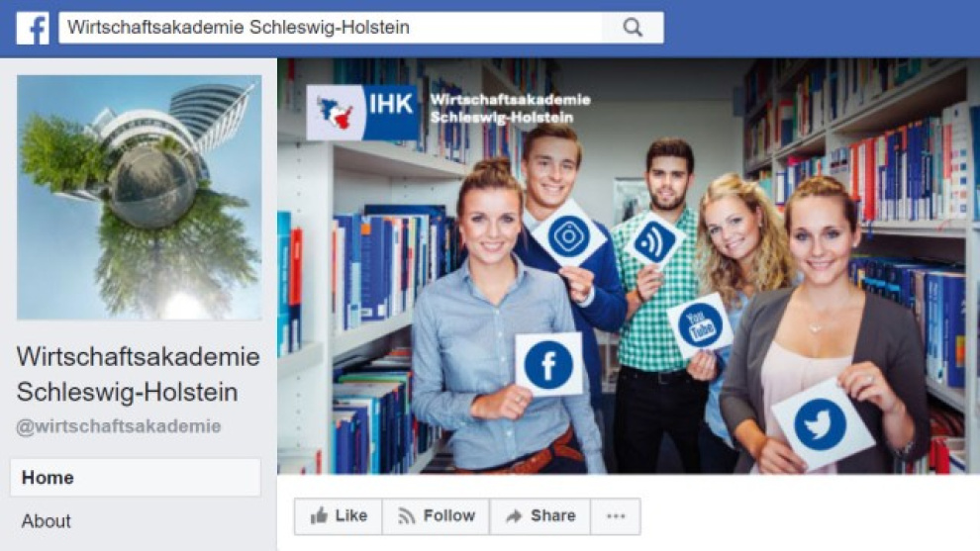Open the page profile picture
The image size is (980, 551).
coord(139,198)
